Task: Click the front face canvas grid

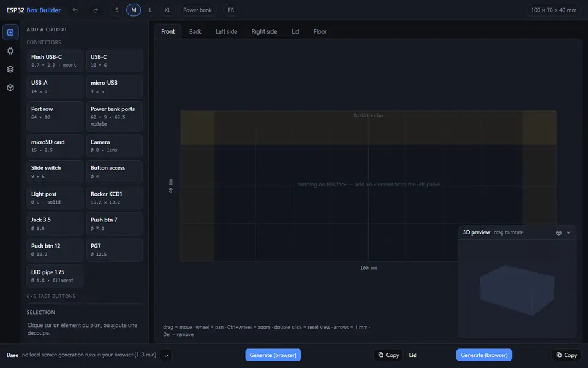Action: click(368, 186)
